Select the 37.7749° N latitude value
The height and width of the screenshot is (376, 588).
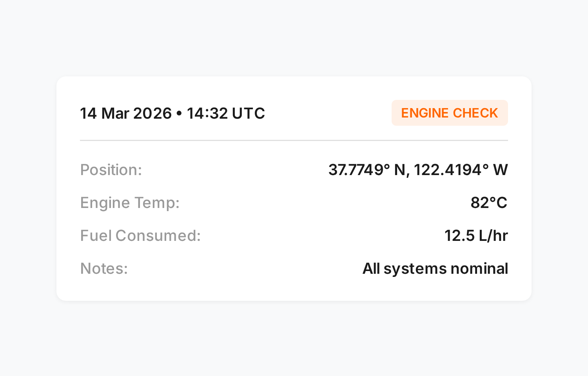click(x=367, y=170)
